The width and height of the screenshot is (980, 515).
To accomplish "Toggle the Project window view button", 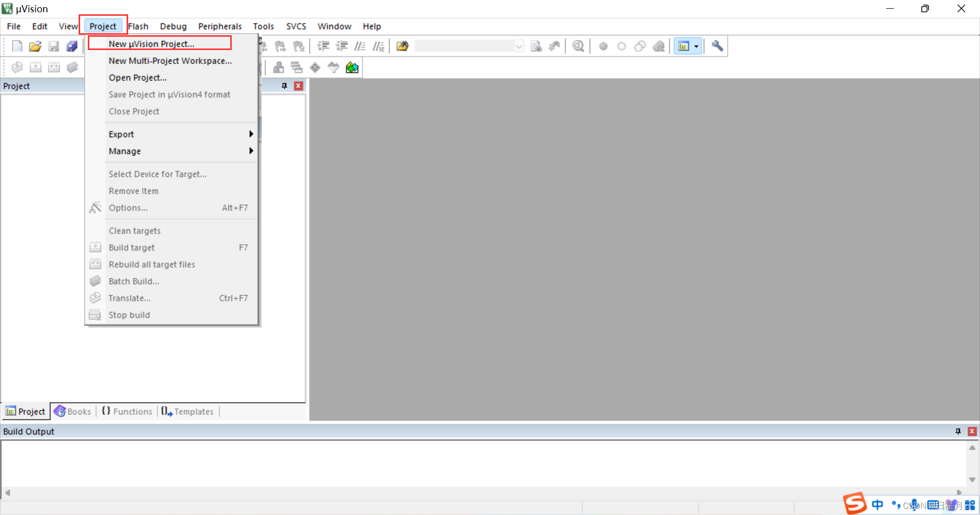I will (x=684, y=46).
